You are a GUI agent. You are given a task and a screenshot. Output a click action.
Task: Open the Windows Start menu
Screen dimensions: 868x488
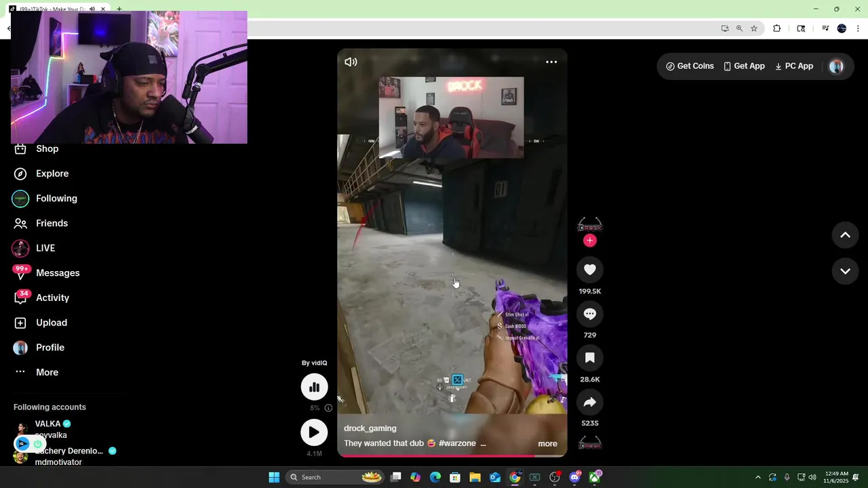pos(274,477)
